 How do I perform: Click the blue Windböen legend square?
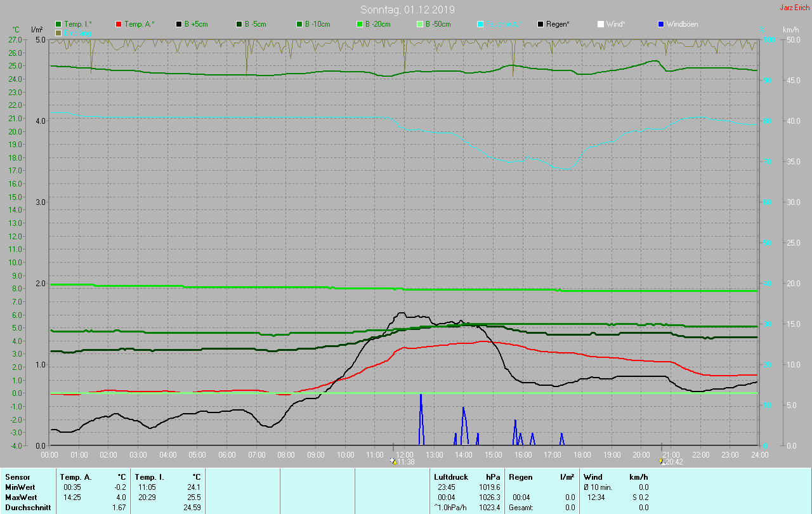661,24
